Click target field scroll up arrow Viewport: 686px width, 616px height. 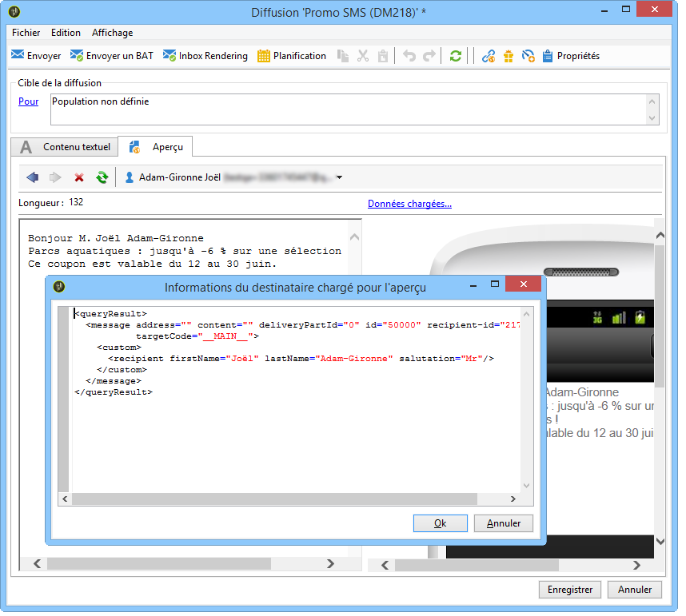pyautogui.click(x=652, y=101)
